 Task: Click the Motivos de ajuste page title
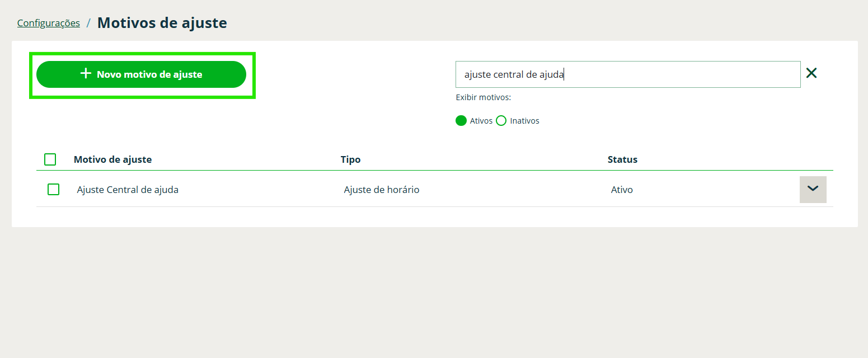point(162,23)
